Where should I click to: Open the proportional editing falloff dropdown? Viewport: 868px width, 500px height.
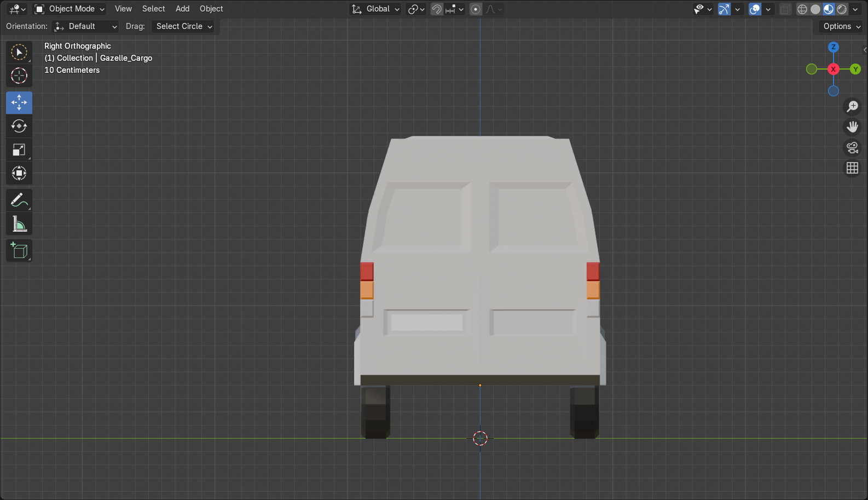(494, 9)
